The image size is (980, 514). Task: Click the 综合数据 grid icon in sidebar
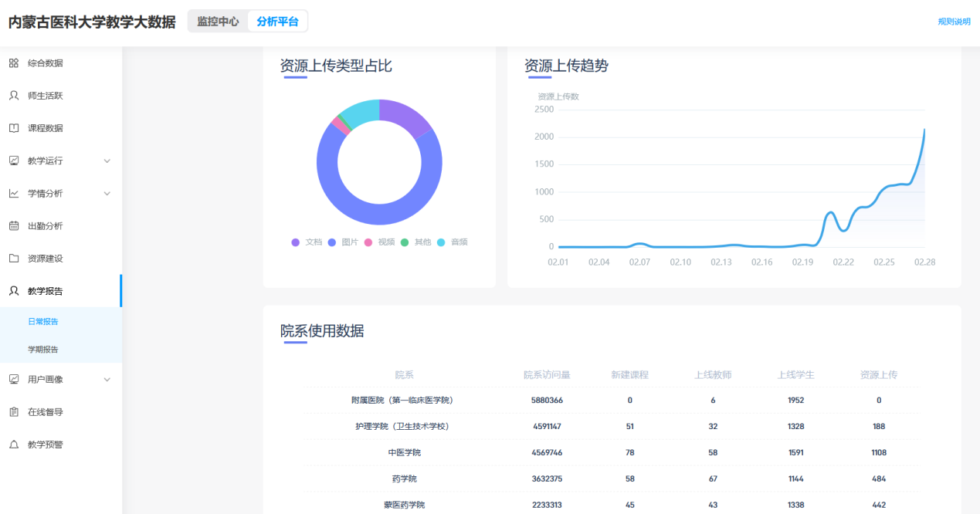coord(14,63)
